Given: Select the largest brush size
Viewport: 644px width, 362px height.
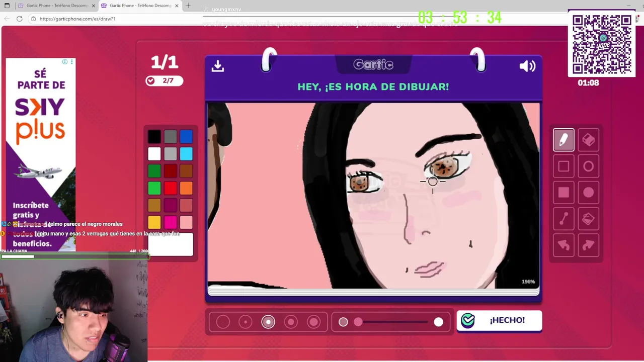Looking at the screenshot, I should coord(313,322).
